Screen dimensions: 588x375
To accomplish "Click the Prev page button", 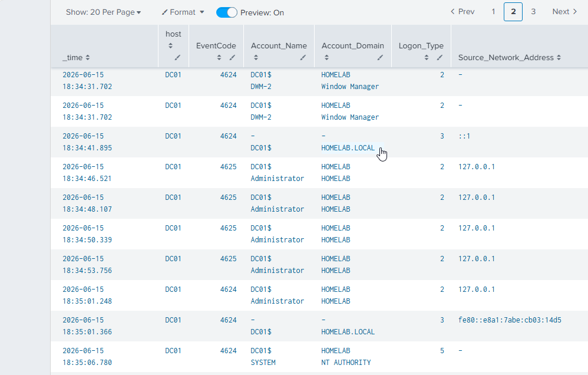I will (463, 12).
